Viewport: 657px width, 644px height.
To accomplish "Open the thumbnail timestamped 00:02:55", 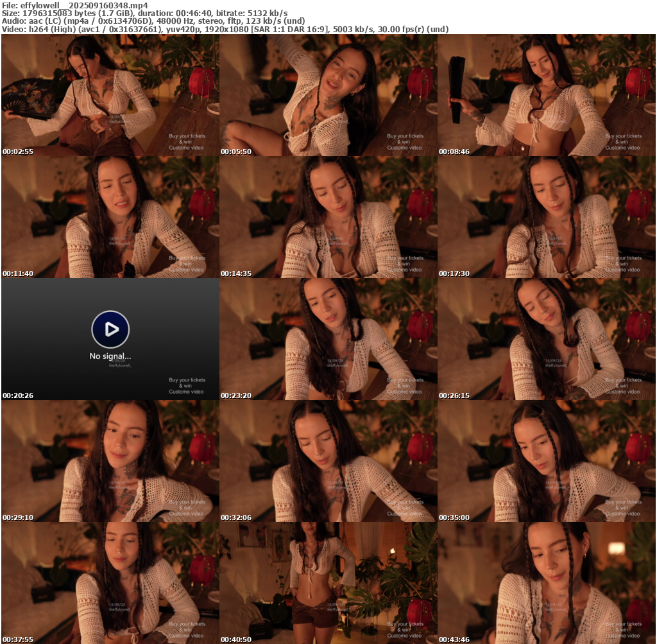I will [x=110, y=95].
